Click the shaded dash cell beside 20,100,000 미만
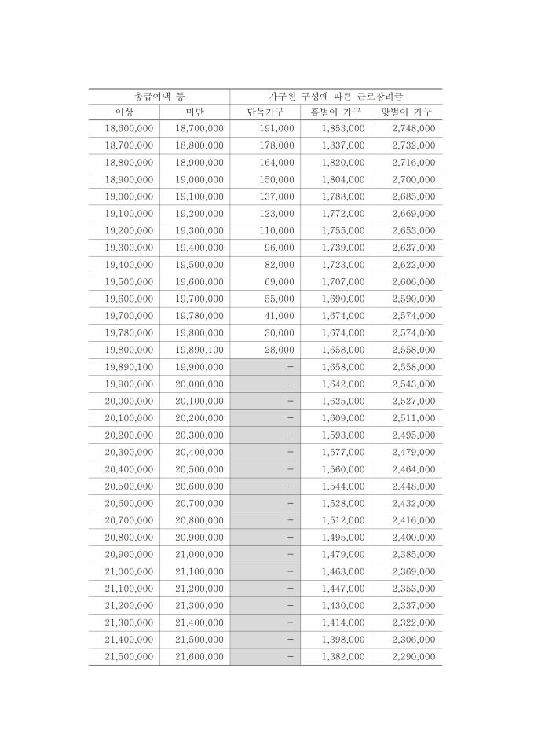 (265, 401)
